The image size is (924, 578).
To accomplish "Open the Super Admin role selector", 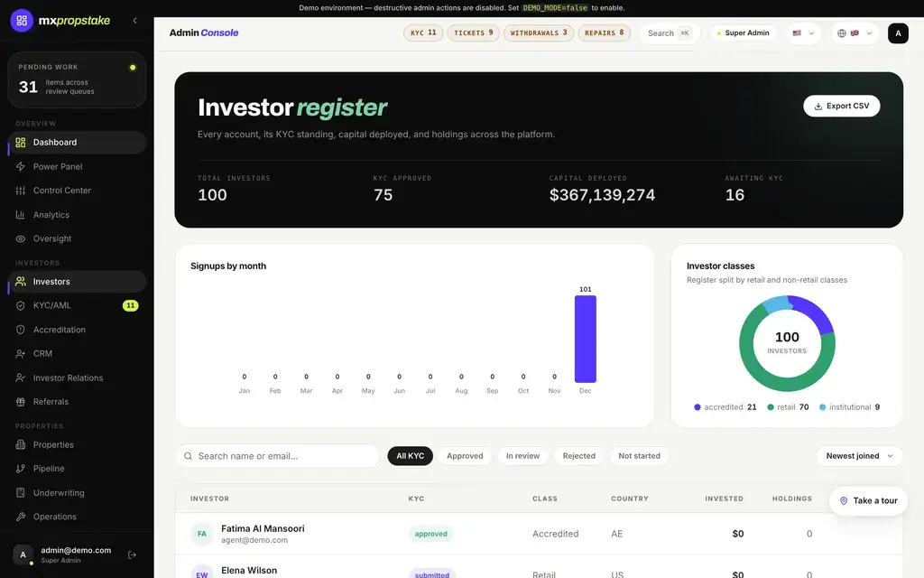I will coord(743,33).
